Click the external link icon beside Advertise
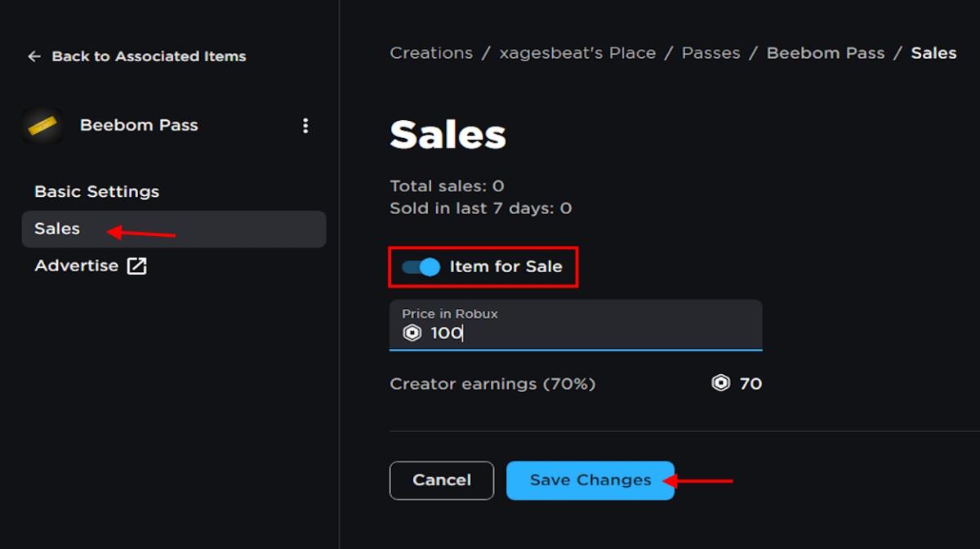Screen dimensions: 980x549 137,265
